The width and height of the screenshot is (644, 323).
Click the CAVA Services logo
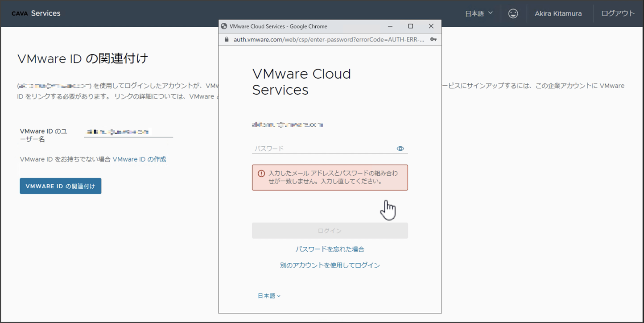pyautogui.click(x=36, y=13)
